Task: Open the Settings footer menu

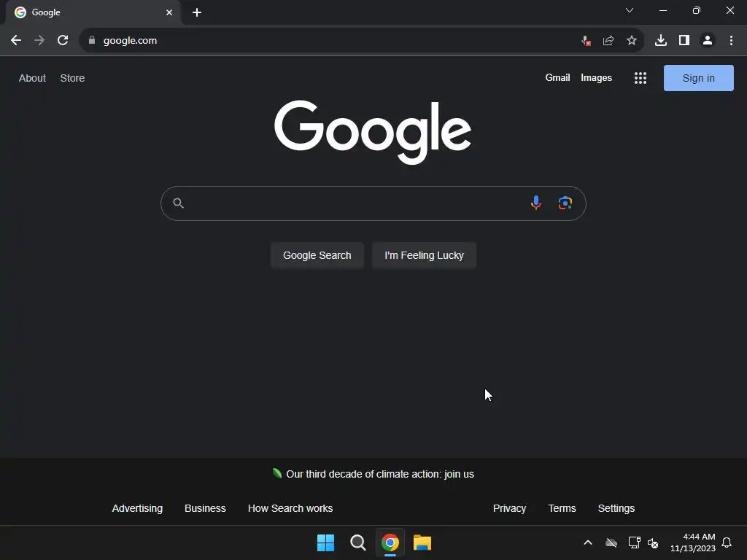Action: tap(616, 508)
